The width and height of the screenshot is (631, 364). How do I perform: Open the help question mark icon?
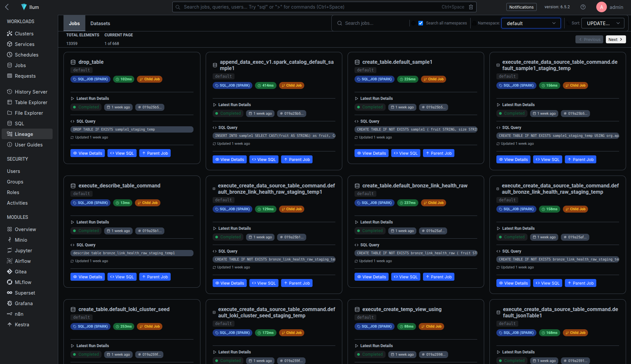(583, 7)
